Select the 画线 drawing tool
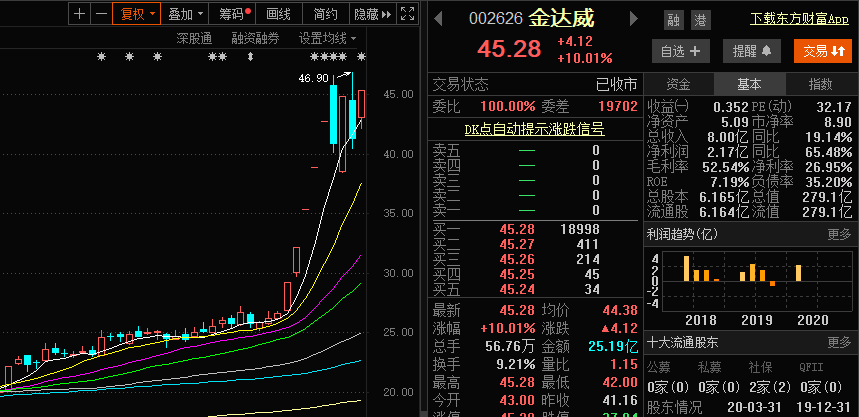 [278, 14]
